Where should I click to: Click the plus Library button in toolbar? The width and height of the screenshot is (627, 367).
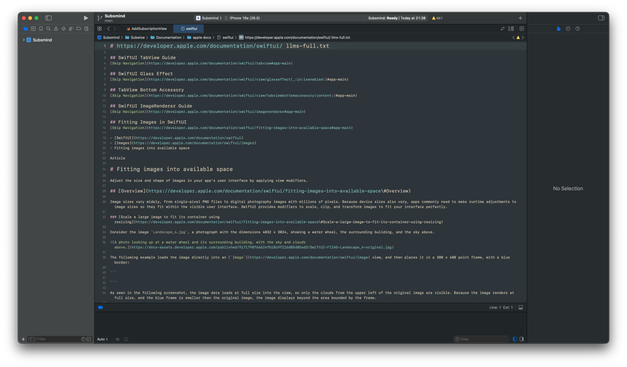coord(520,18)
